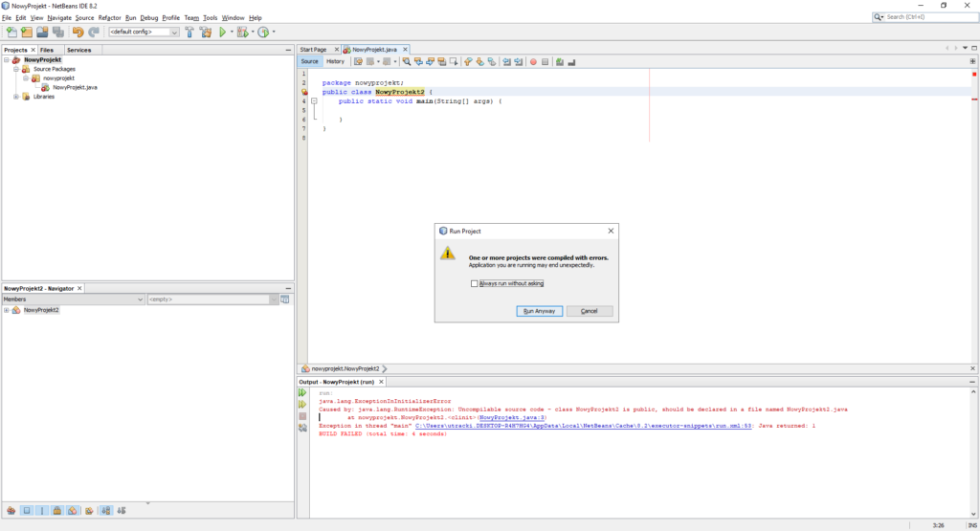Click the Re-run icon in Output panel

tap(302, 393)
